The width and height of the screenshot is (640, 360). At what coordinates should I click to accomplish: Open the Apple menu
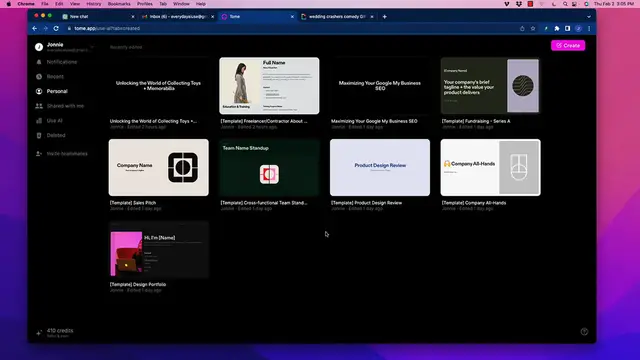click(9, 4)
